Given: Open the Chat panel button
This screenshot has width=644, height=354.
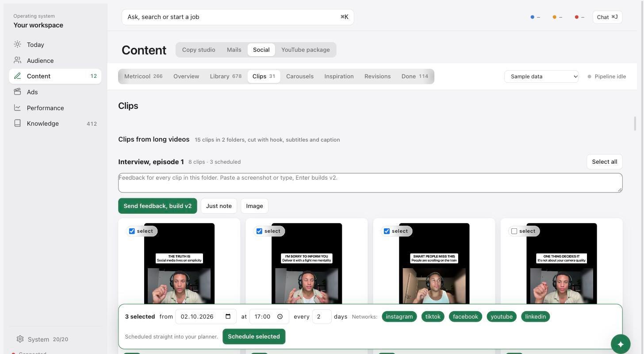Looking at the screenshot, I should point(607,17).
